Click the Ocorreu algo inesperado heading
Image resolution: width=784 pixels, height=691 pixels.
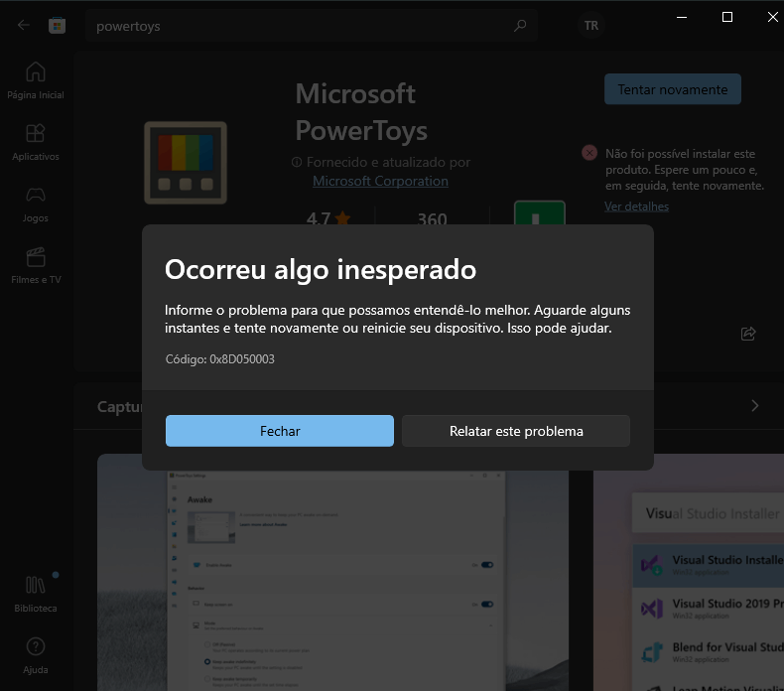pyautogui.click(x=321, y=270)
